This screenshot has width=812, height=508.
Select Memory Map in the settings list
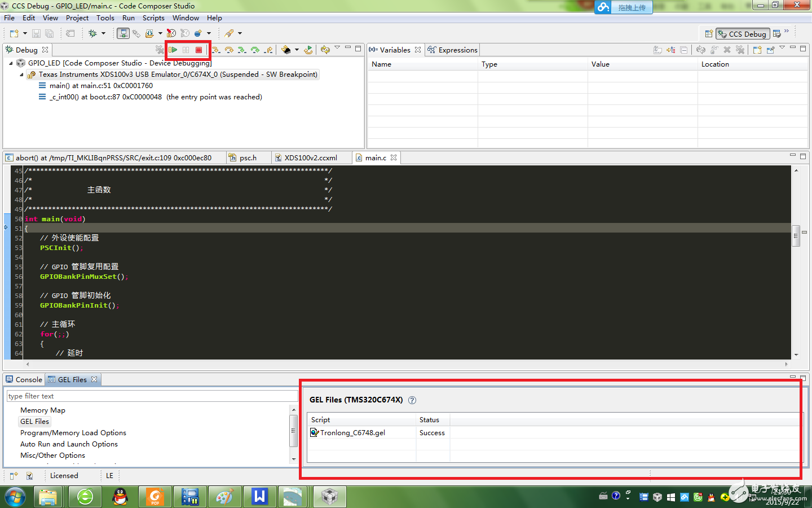[43, 410]
